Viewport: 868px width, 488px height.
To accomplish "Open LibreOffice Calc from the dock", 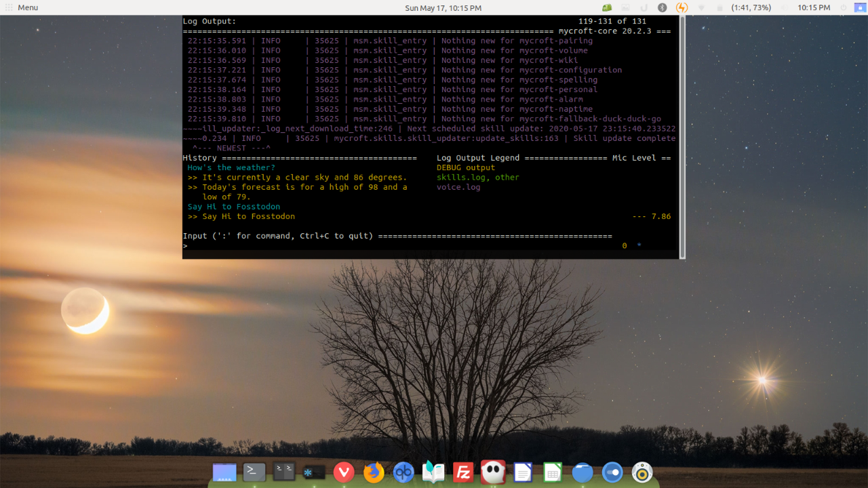I will (x=553, y=472).
